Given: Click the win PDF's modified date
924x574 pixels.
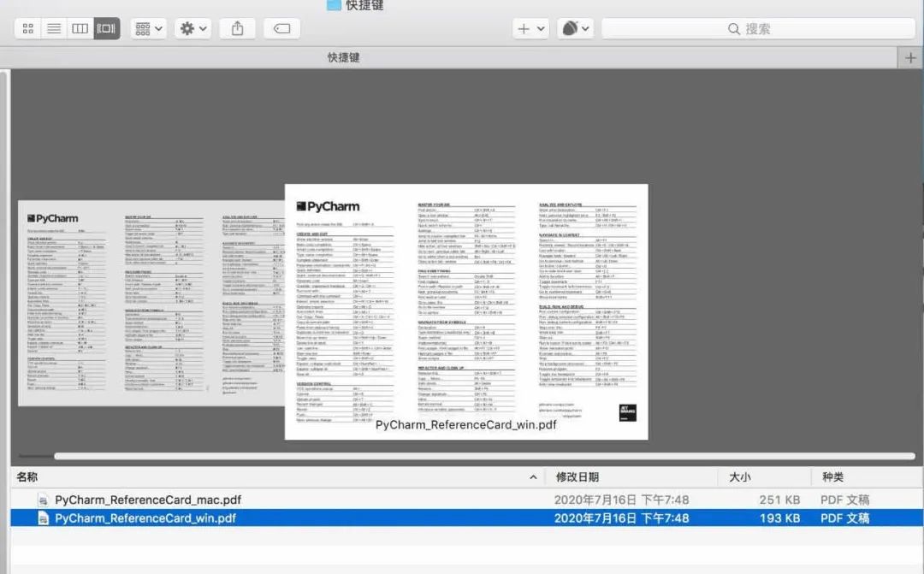Looking at the screenshot, I should coord(621,518).
